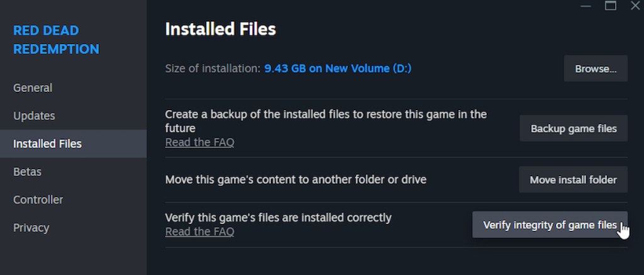The height and width of the screenshot is (275, 644).
Task: Open the General settings tab
Action: click(x=33, y=88)
